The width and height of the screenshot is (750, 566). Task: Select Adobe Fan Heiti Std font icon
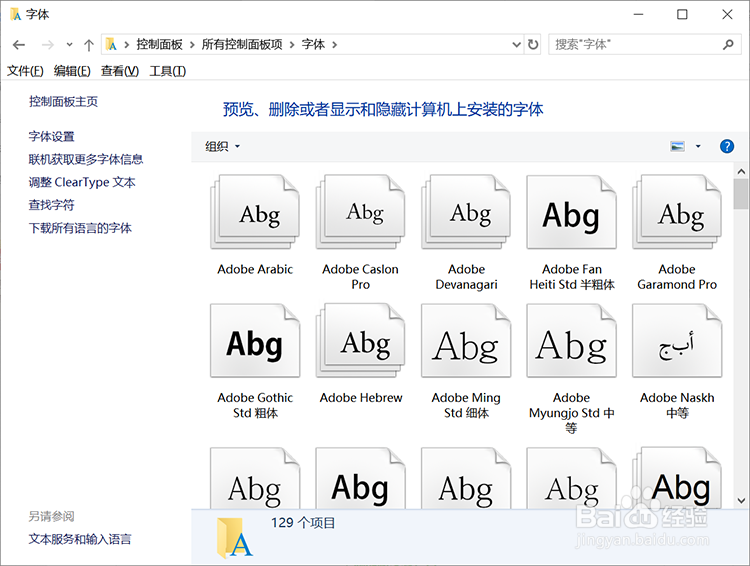(571, 212)
